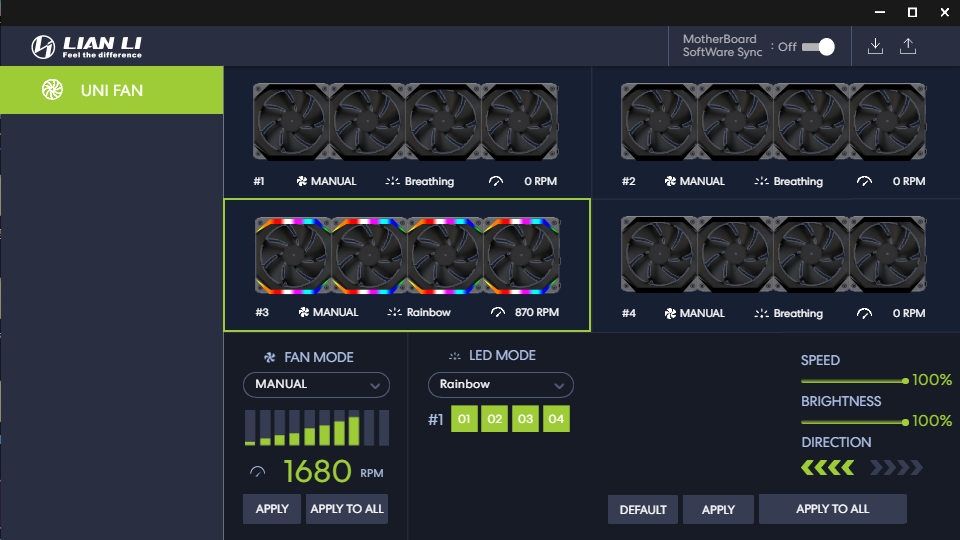Toggle LED fan 01 selection

point(464,419)
